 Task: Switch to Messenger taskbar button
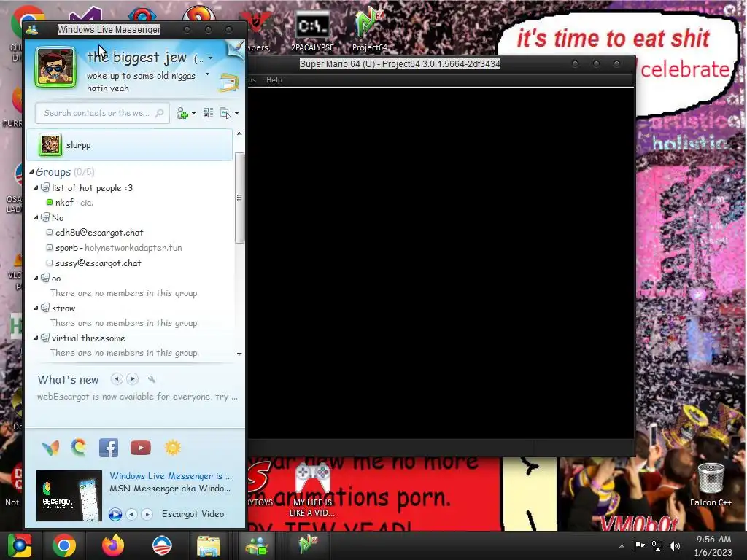[x=257, y=545]
